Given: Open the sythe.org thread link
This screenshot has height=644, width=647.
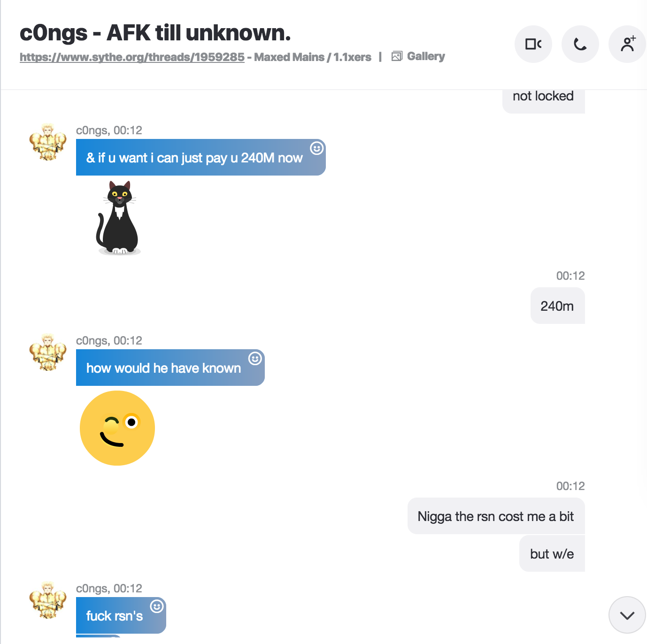Looking at the screenshot, I should click(132, 57).
